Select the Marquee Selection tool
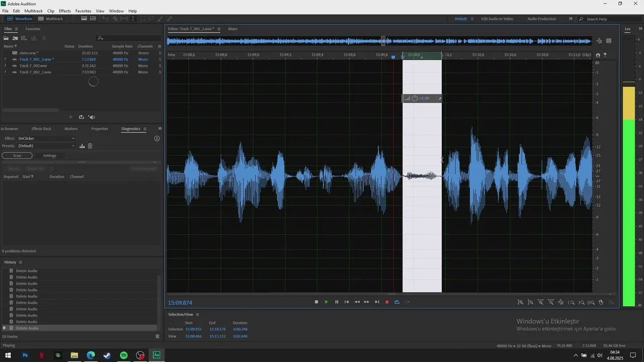Screen dimensions: 644x362 point(142,19)
